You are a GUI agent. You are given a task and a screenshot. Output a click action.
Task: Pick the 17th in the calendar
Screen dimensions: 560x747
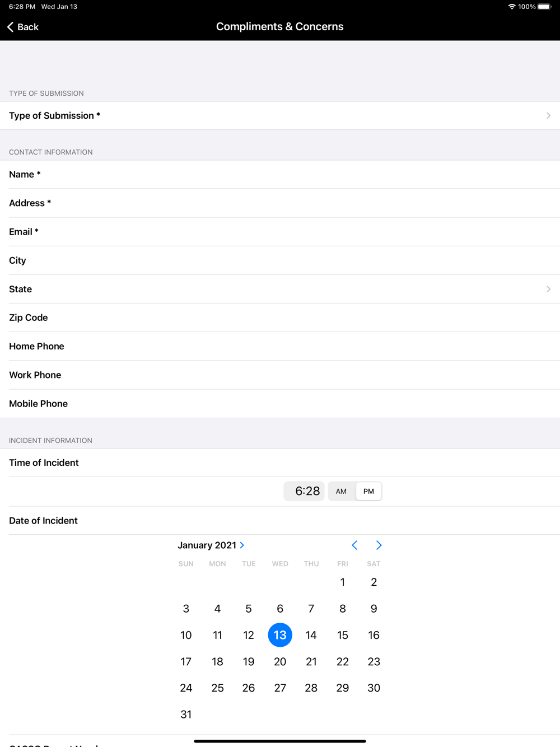pos(186,662)
